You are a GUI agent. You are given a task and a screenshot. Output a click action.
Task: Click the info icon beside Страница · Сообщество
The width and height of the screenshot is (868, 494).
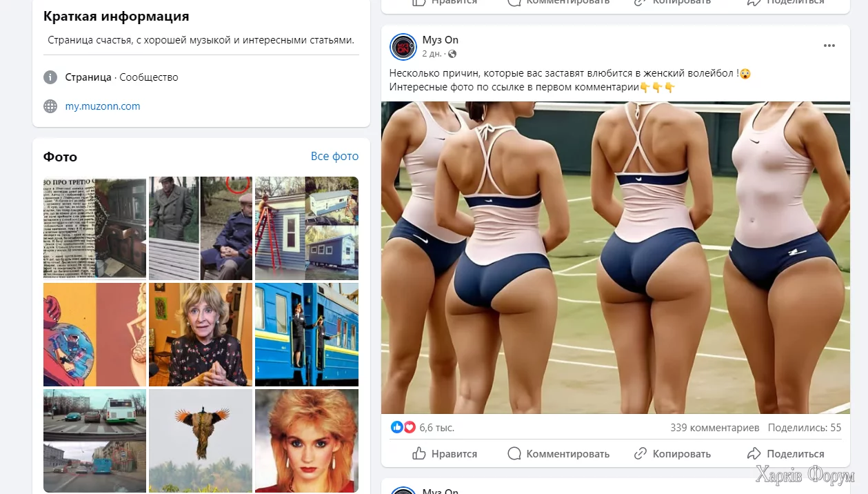pos(50,77)
